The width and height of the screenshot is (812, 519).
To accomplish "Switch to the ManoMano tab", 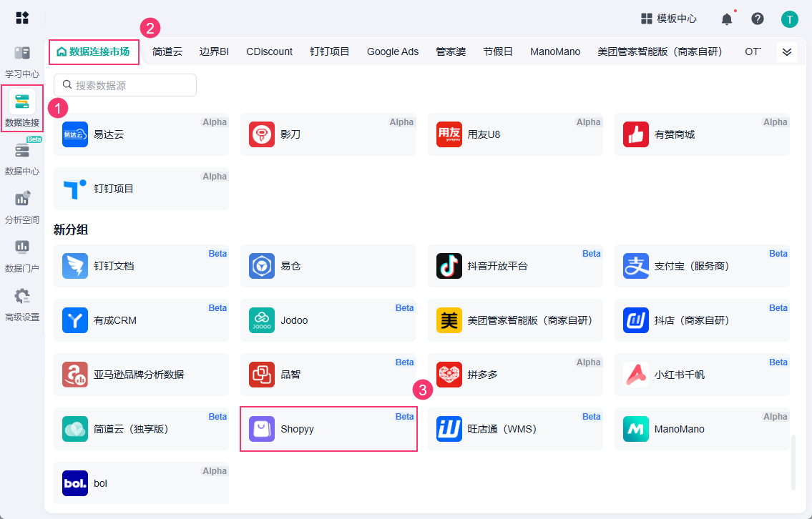I will pos(555,51).
